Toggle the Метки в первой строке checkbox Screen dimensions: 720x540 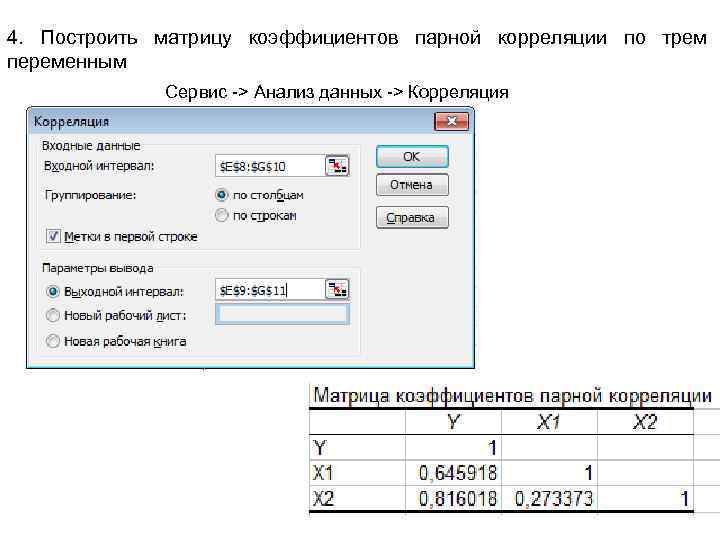point(53,236)
